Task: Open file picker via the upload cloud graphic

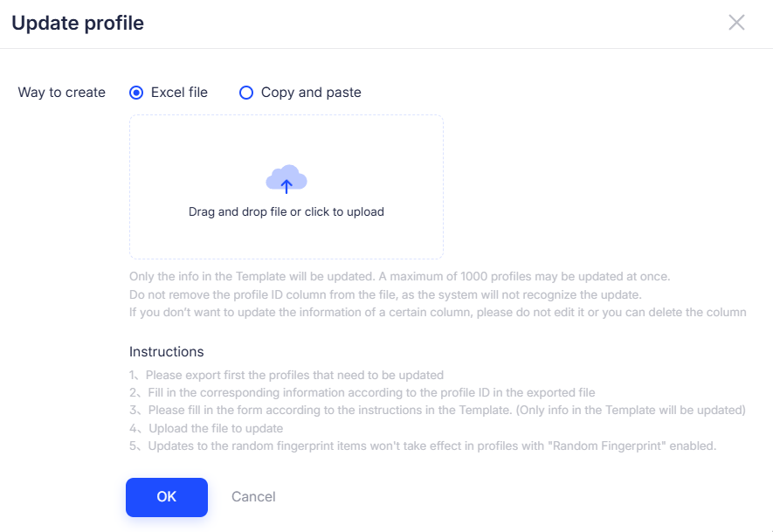Action: tap(286, 177)
